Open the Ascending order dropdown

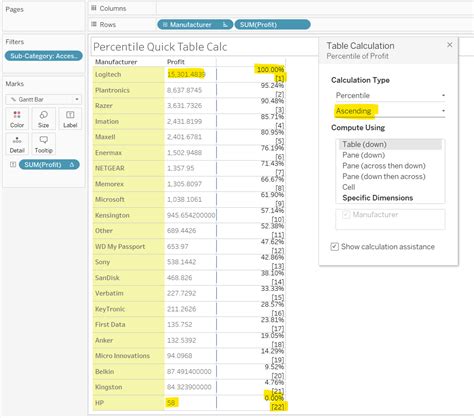pos(390,111)
